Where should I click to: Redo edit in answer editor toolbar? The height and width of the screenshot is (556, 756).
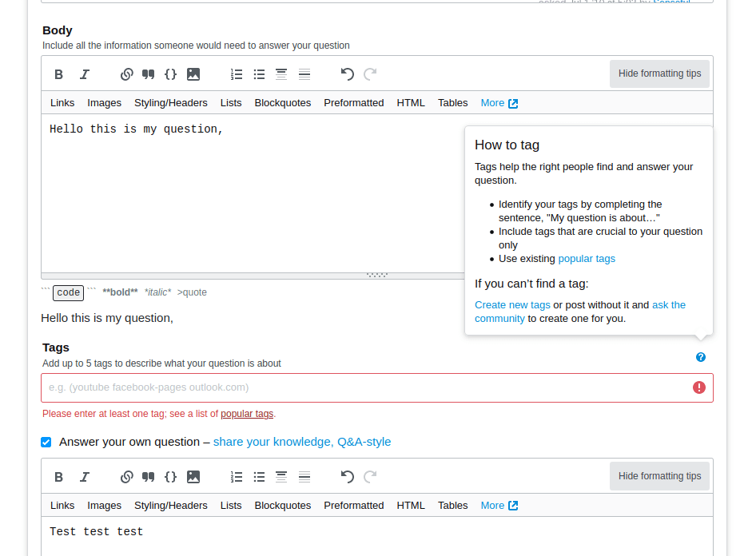370,477
